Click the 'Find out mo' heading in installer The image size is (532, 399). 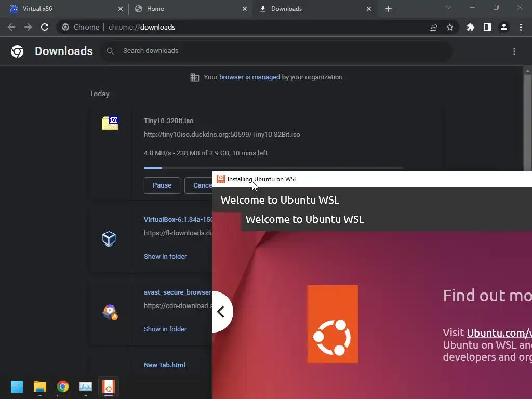pos(487,296)
